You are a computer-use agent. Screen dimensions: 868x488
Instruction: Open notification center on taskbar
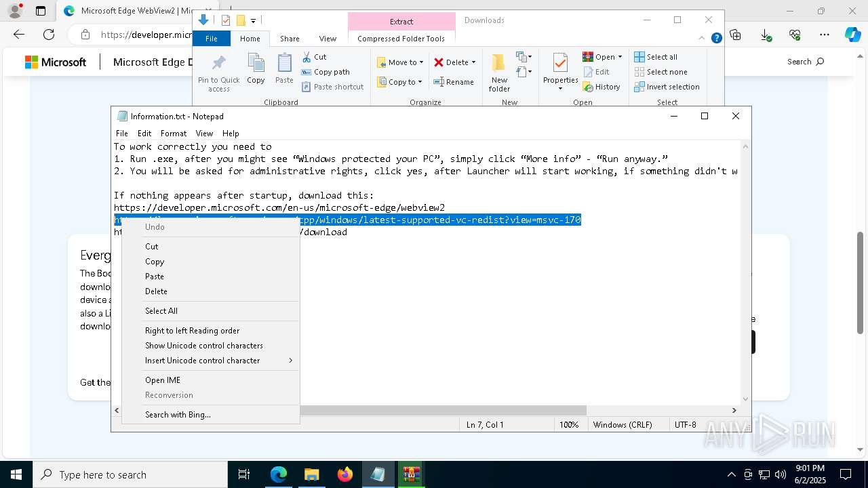click(846, 474)
